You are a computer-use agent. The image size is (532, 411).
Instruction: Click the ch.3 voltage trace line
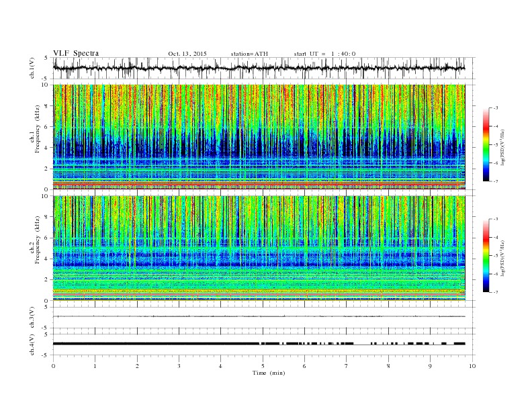[259, 316]
